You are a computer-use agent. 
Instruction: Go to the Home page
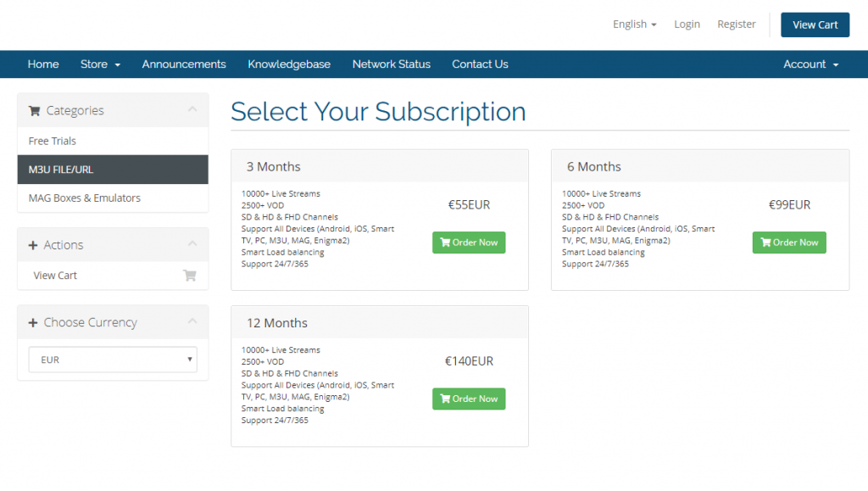pos(43,64)
